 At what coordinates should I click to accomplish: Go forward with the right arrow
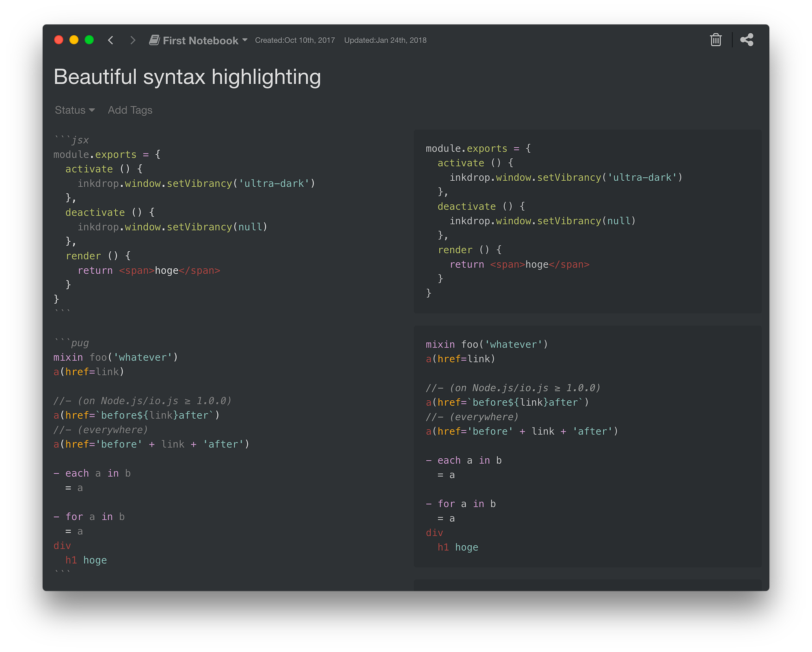[133, 40]
